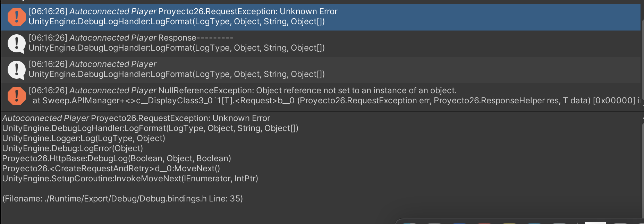Viewport: 644px width, 224px height.
Task: Click the DebugLogHandler:LogFormat stack trace line
Action: (149, 128)
